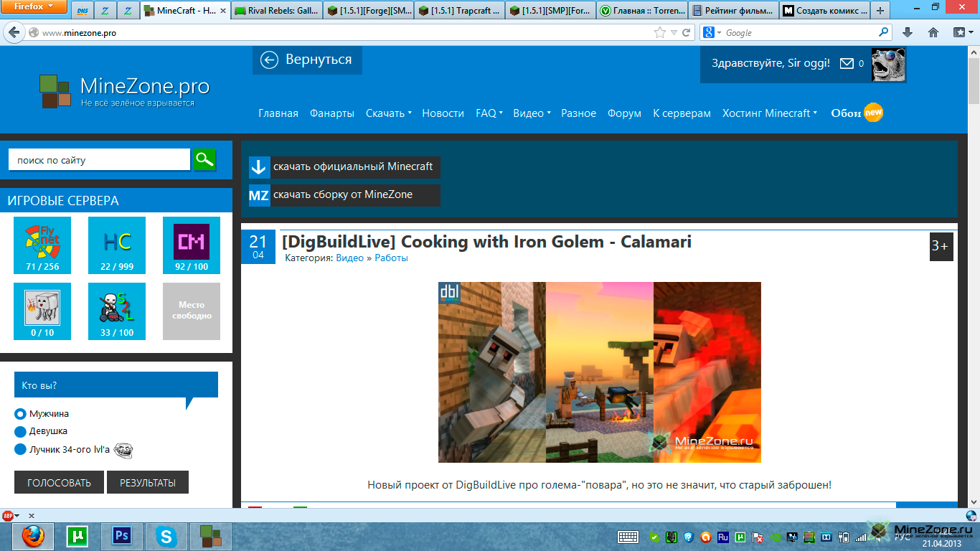Expand the Скачать dropdown menu
The image size is (980, 551).
pyautogui.click(x=388, y=113)
